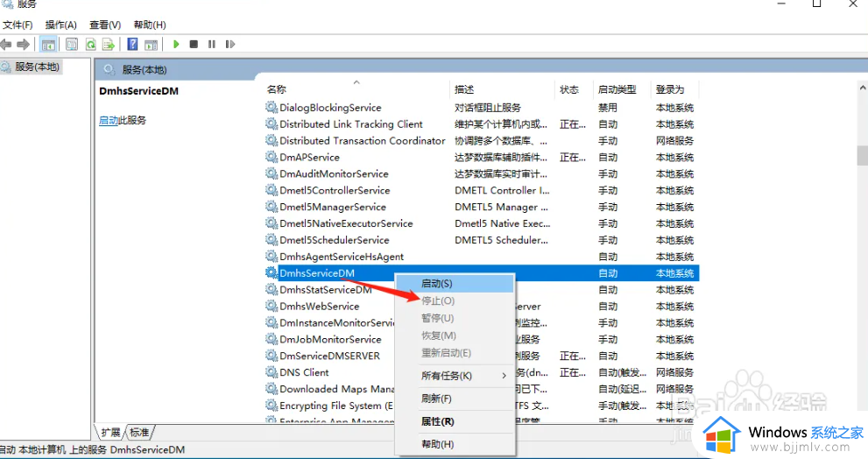868x459 pixels.
Task: Click the gear icon of DmhsAgentServiceHsAgent
Action: 272,257
